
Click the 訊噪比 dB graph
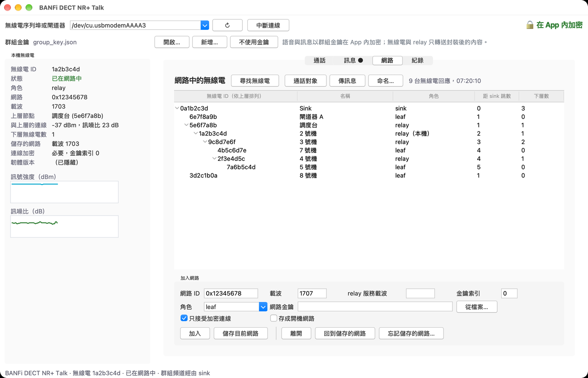64,227
